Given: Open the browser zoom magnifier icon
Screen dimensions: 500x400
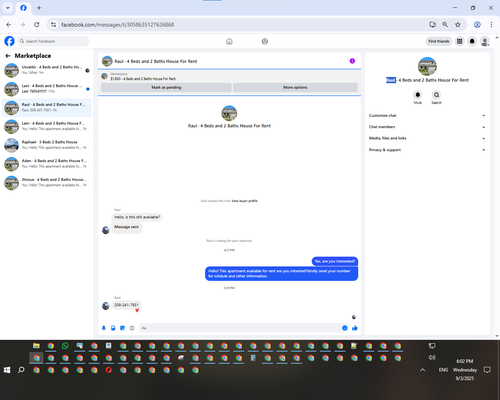Looking at the screenshot, I should (445, 24).
